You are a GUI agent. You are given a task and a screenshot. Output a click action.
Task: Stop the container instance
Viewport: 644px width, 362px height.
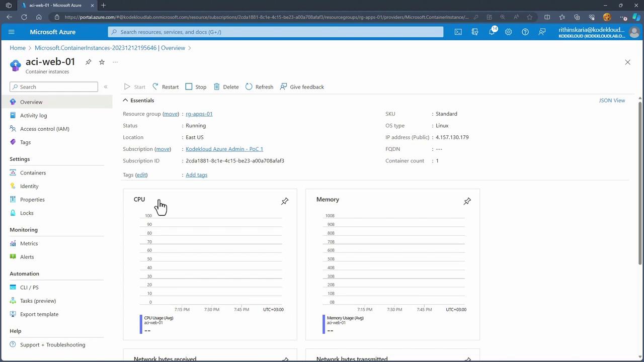click(x=196, y=87)
